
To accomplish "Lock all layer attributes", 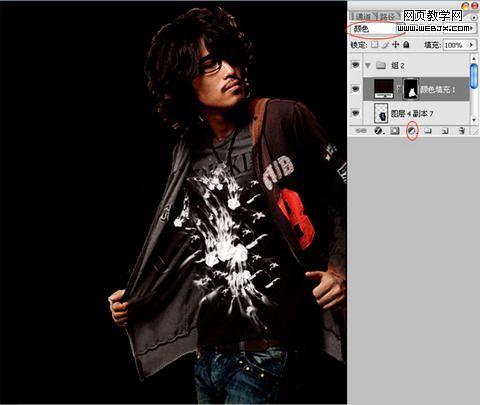I will (406, 44).
